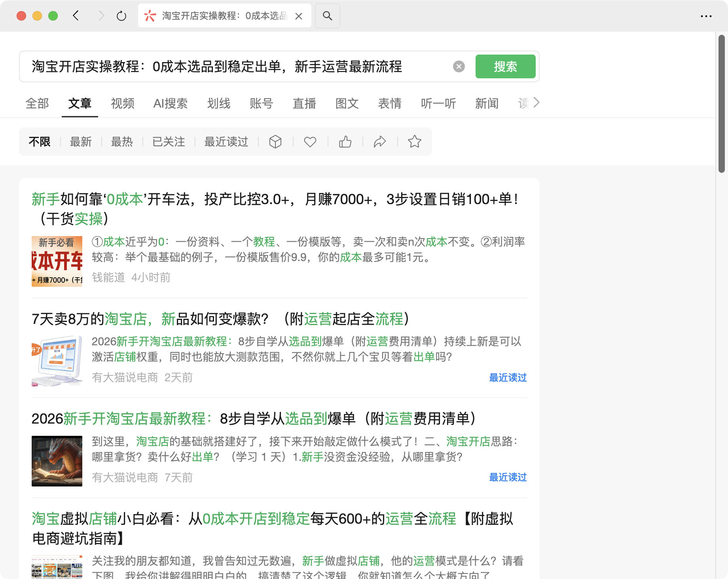Select the 听一听 tab
Image resolution: width=728 pixels, height=579 pixels.
[x=438, y=104]
